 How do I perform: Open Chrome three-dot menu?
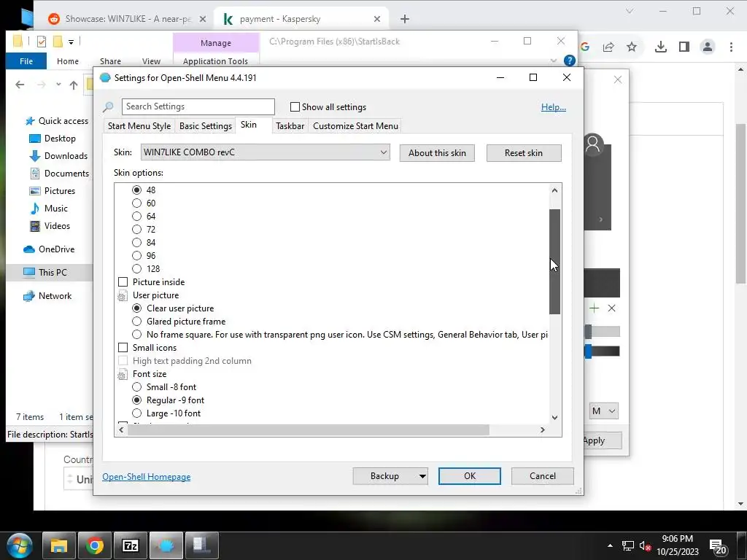click(x=731, y=47)
